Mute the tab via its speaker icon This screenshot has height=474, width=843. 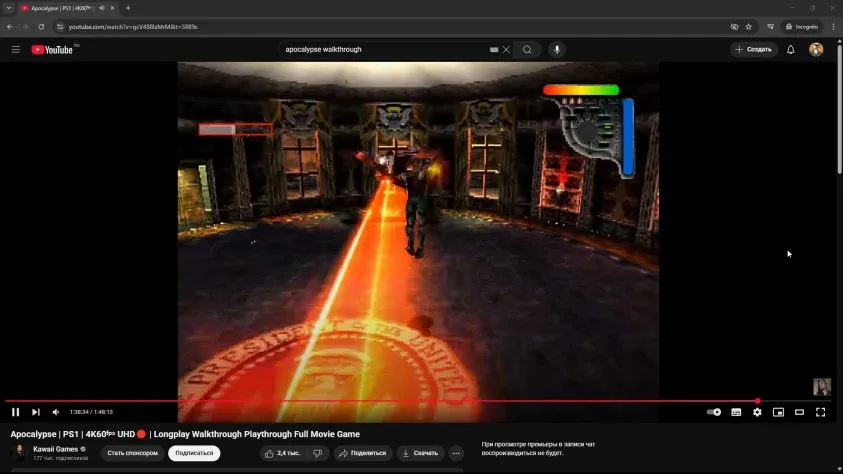click(x=102, y=8)
